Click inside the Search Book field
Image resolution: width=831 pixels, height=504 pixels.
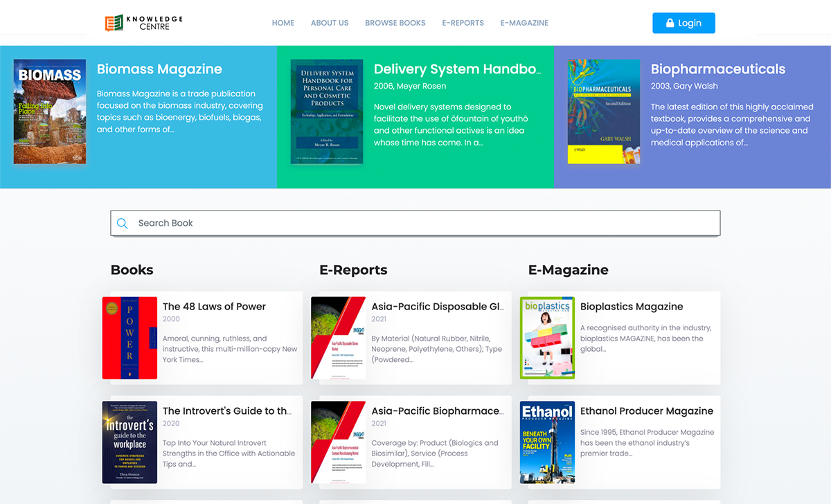[415, 223]
